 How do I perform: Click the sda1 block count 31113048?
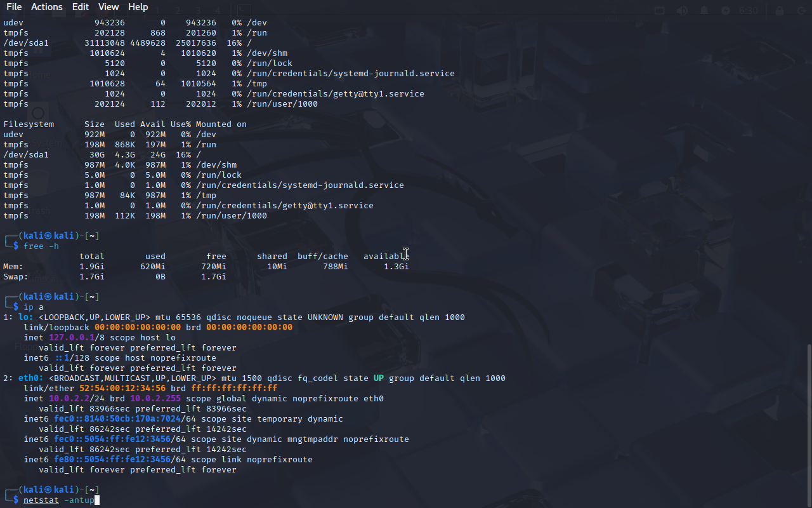click(x=105, y=43)
